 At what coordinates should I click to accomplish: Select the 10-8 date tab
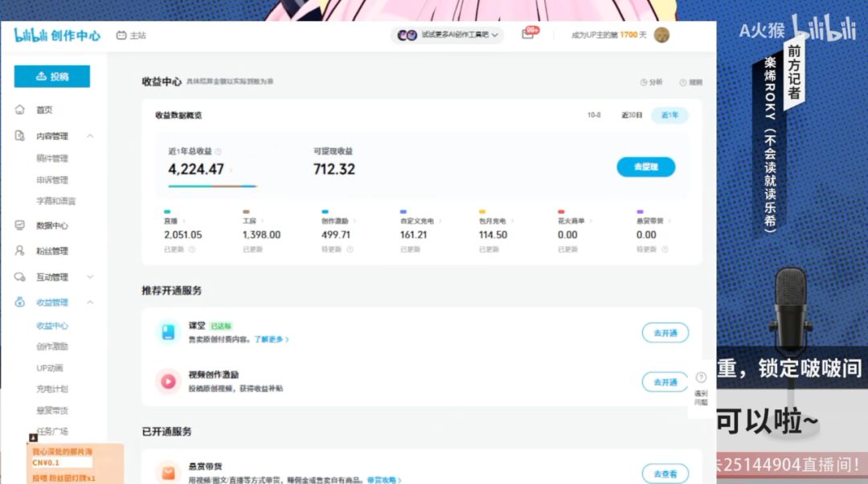click(x=594, y=115)
